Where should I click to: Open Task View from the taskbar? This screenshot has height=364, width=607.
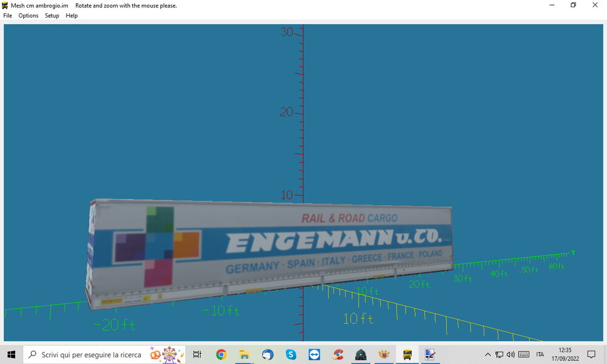click(197, 354)
